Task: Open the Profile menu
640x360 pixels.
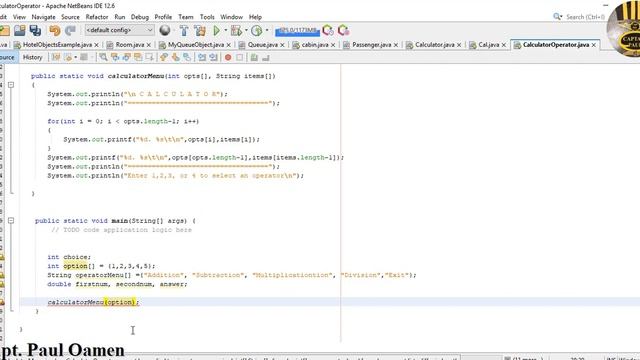Action: point(163,17)
